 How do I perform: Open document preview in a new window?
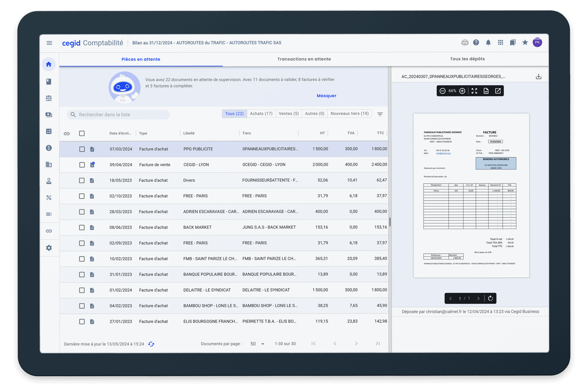tap(498, 91)
